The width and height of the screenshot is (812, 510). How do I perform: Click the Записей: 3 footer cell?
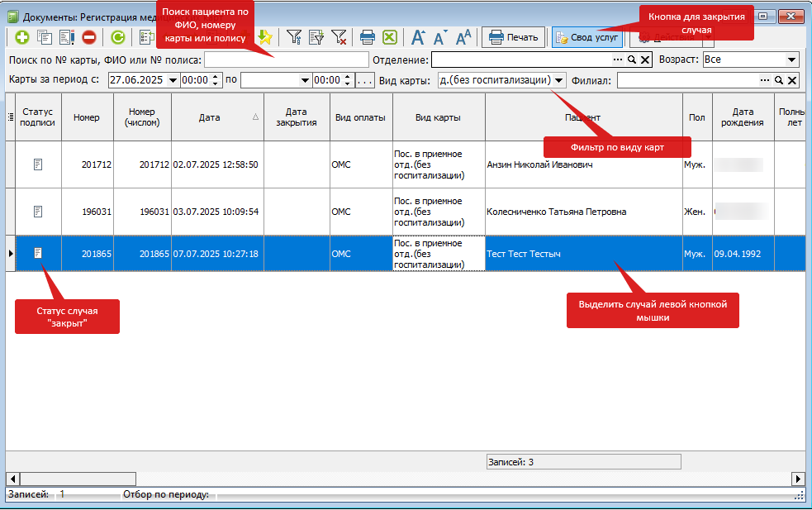click(584, 462)
